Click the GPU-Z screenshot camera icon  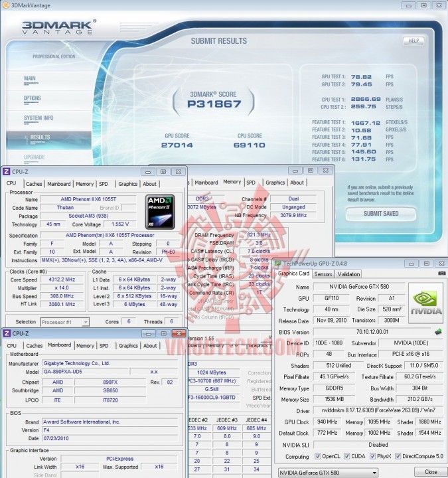point(441,274)
